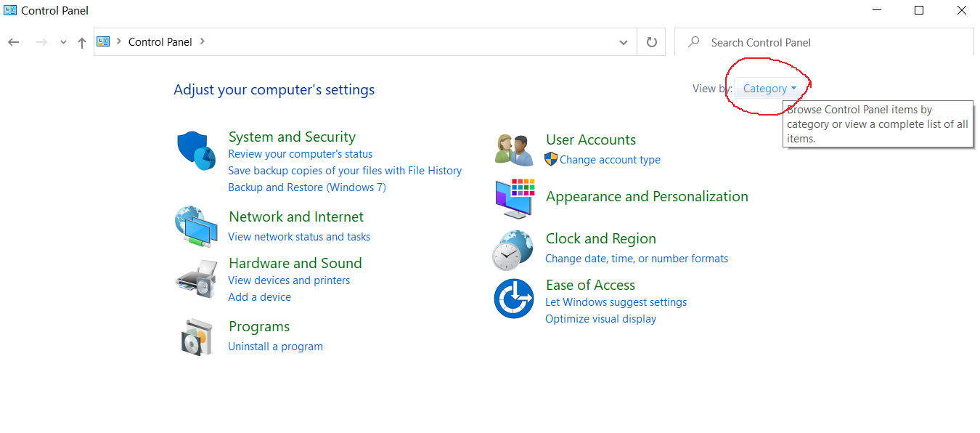
Task: Open the Clock and Region heading
Action: pos(601,238)
